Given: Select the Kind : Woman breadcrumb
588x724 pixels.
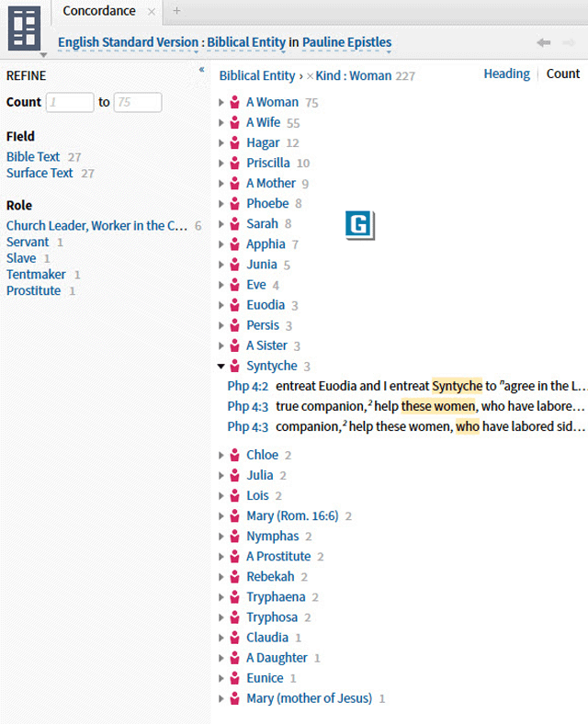Looking at the screenshot, I should click(x=354, y=76).
